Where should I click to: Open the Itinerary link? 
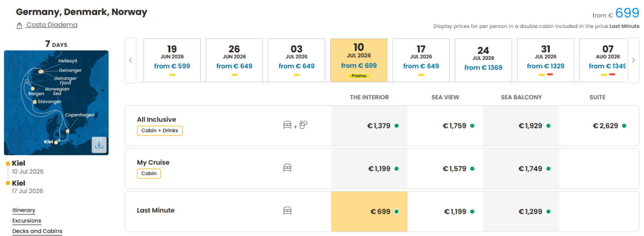(24, 210)
